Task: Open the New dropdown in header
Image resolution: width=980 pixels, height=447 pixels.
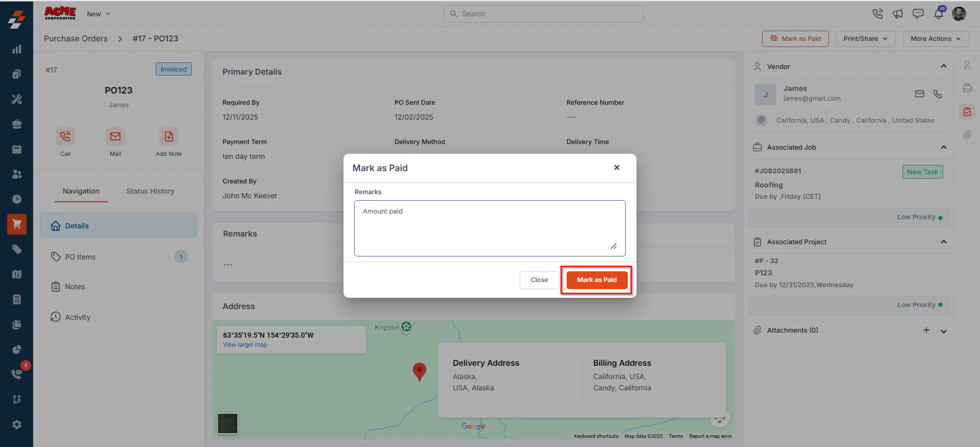Action: 98,14
